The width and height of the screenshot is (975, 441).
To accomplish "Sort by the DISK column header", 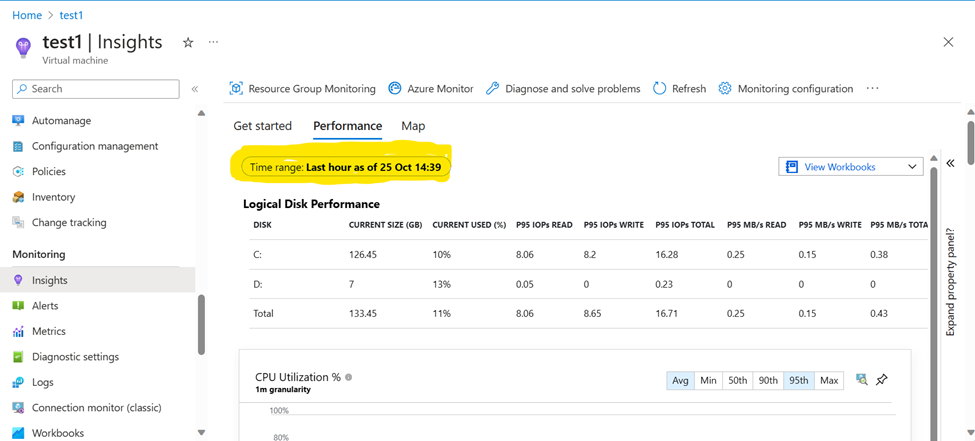I will click(x=262, y=225).
